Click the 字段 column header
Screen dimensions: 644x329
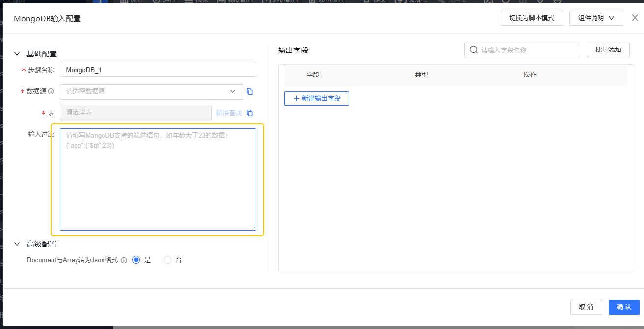[313, 75]
